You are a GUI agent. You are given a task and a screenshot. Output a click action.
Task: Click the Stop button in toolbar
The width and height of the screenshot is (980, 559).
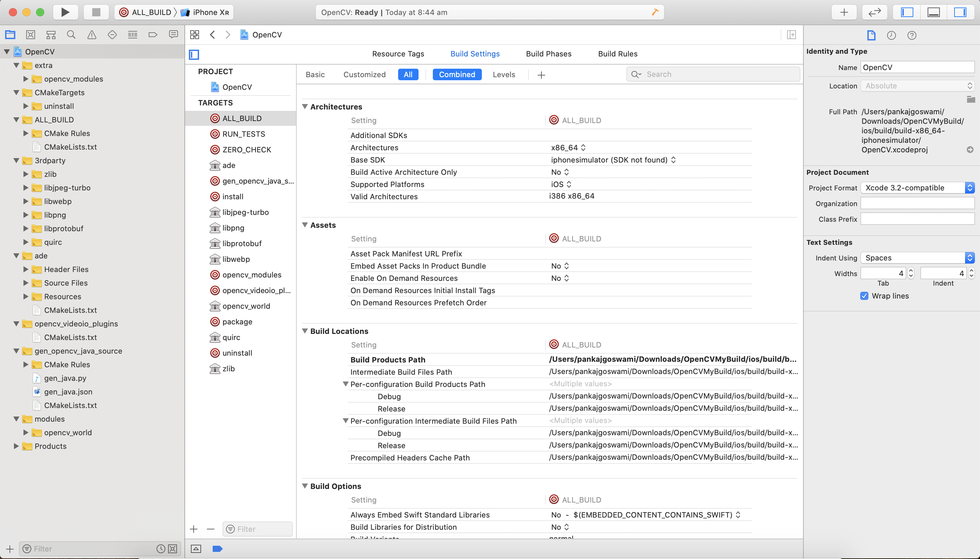pos(96,12)
